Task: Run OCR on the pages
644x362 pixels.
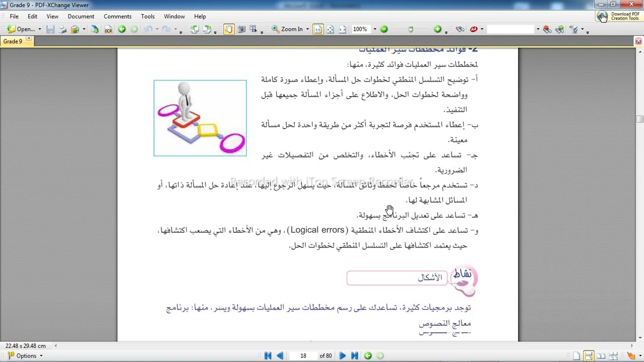Action: (x=108, y=29)
